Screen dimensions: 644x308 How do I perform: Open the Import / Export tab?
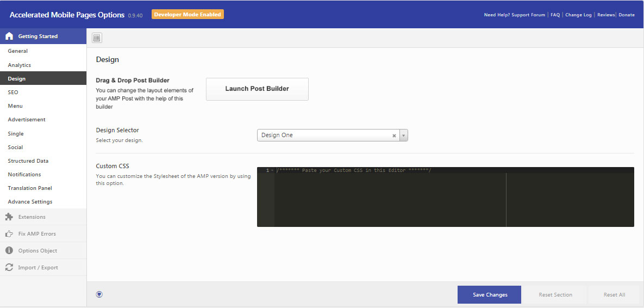click(x=43, y=267)
